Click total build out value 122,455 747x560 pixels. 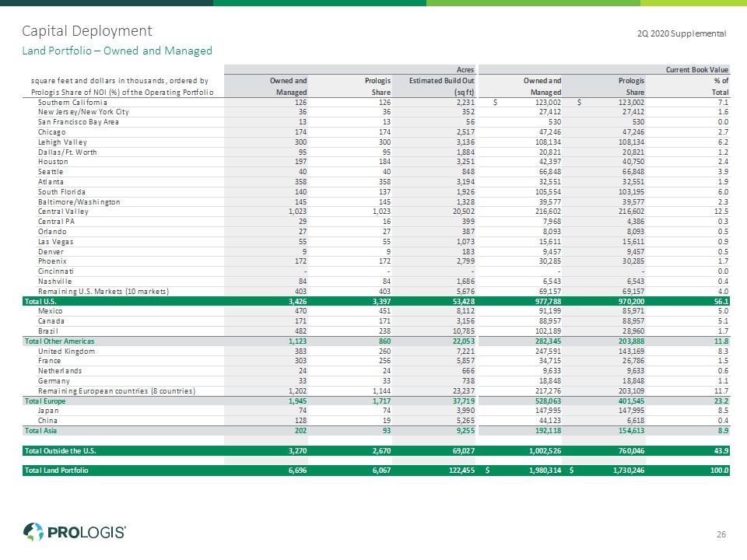(461, 471)
